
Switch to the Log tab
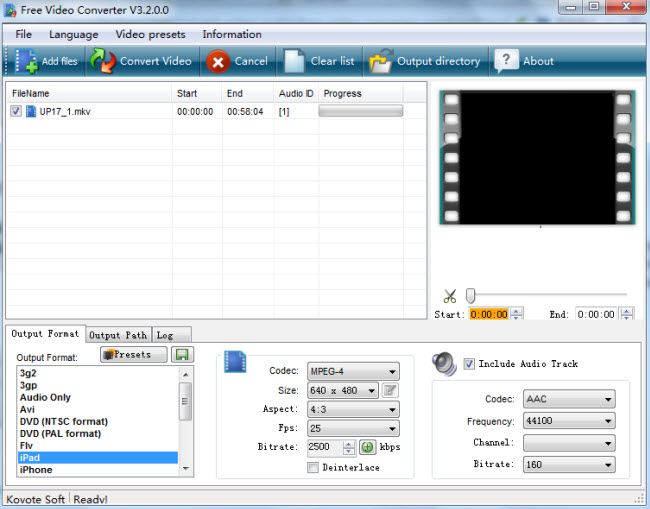click(171, 335)
